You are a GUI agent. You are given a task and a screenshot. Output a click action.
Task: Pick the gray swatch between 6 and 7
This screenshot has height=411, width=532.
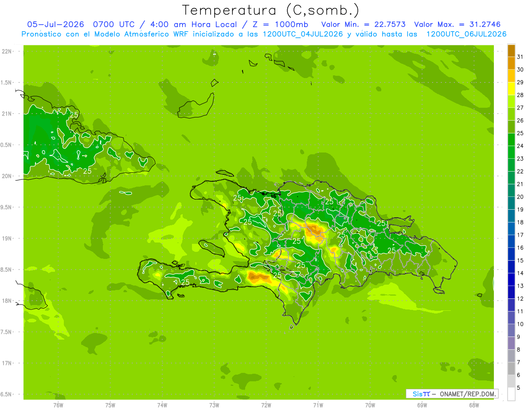tap(511, 368)
